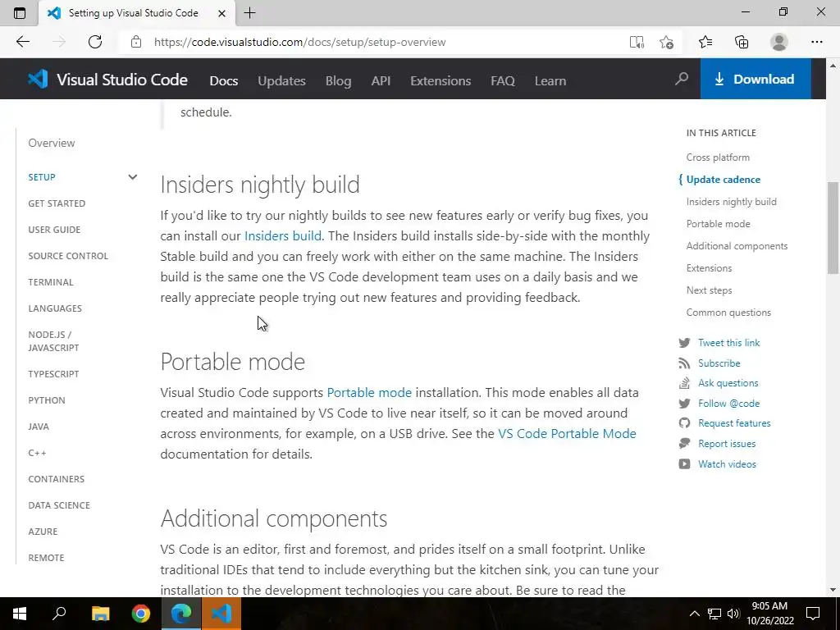Go back with the browser back arrow
Viewport: 840px width, 630px height.
(22, 42)
